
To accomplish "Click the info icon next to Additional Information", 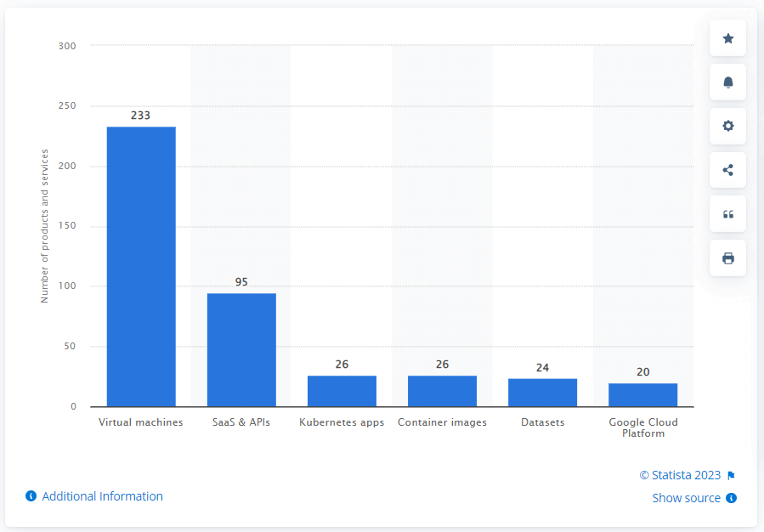I will point(30,495).
